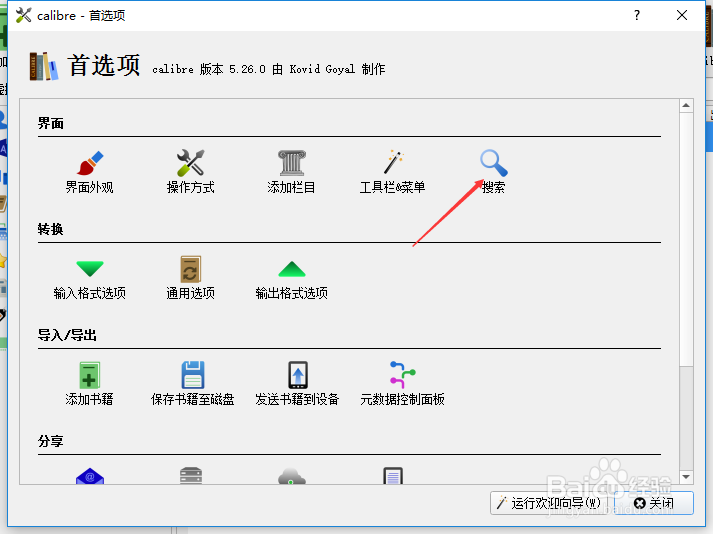Image resolution: width=713 pixels, height=534 pixels.
Task: Open 工具栏&菜单 settings
Action: [392, 171]
